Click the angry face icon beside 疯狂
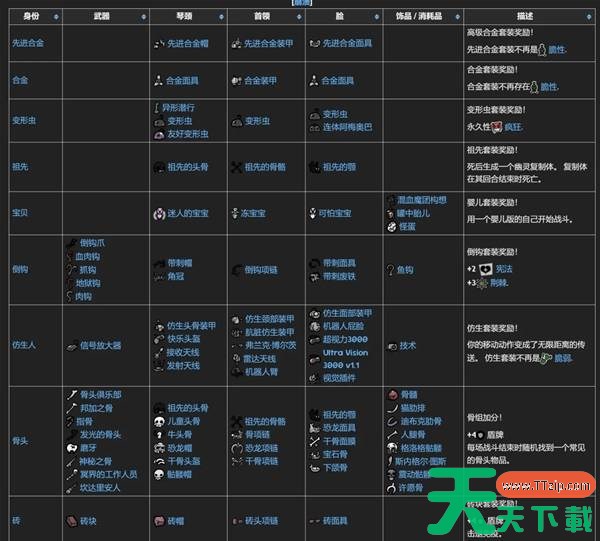The image size is (600, 541). pos(497,127)
